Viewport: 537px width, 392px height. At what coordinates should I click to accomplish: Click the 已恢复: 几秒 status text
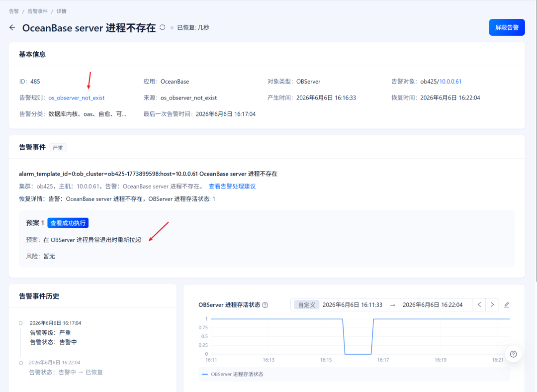click(x=193, y=27)
